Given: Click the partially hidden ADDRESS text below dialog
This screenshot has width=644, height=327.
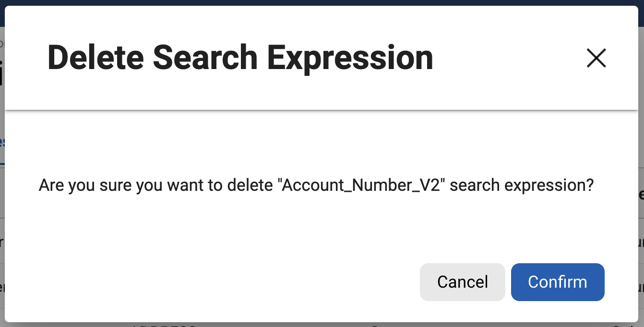Looking at the screenshot, I should tap(163, 325).
